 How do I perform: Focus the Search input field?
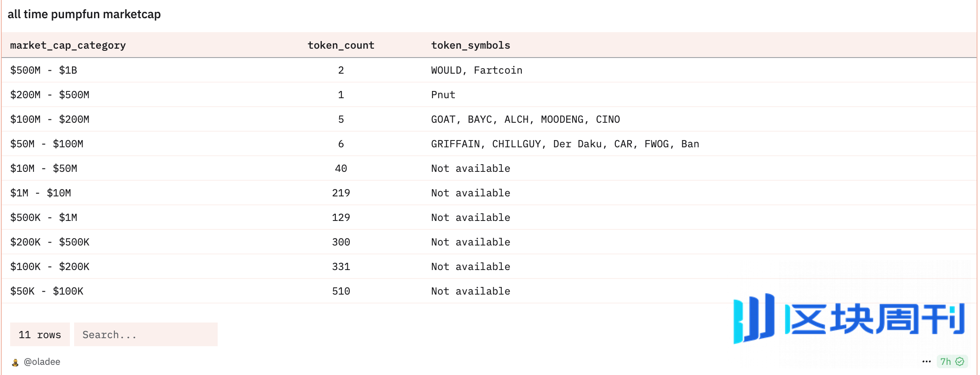click(x=145, y=335)
